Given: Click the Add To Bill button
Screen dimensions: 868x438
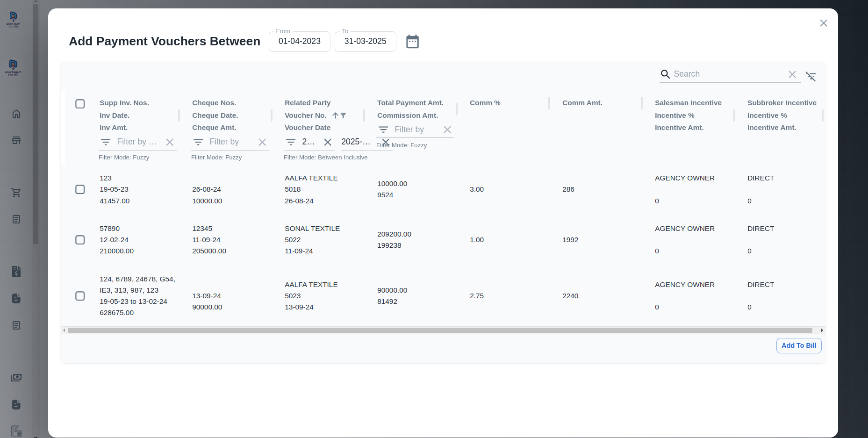Looking at the screenshot, I should coord(798,345).
